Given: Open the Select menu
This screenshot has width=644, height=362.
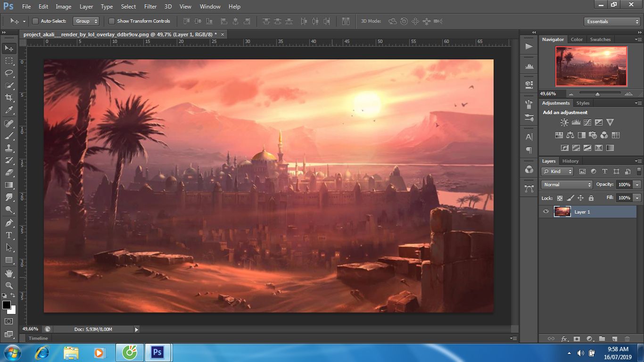Looking at the screenshot, I should pos(128,7).
